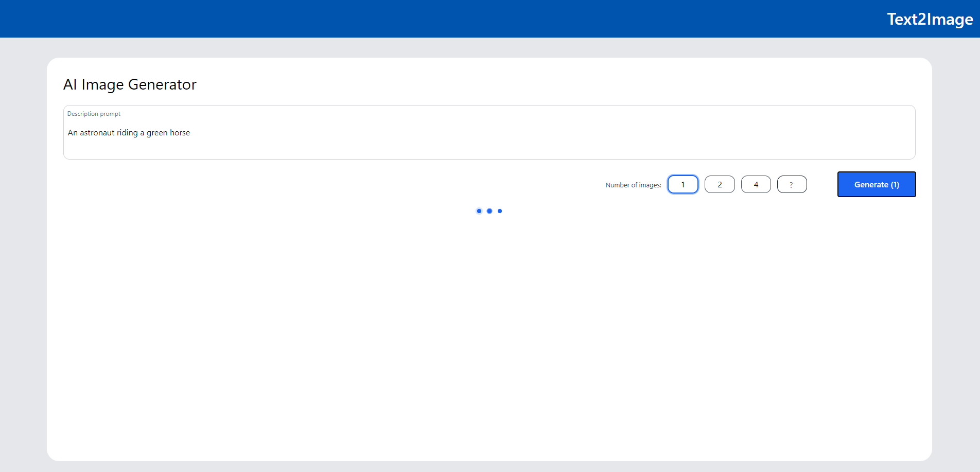This screenshot has width=980, height=472.
Task: Click the Number of images label
Action: pos(633,184)
